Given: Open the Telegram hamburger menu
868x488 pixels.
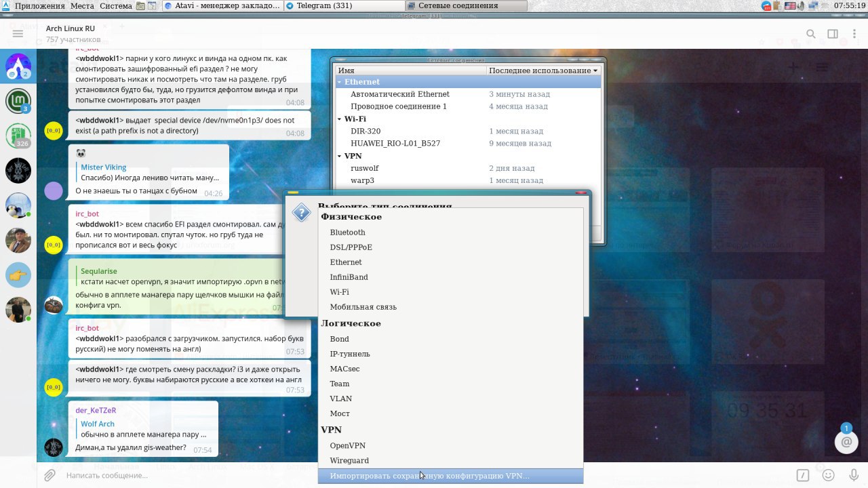Looking at the screenshot, I should 18,33.
